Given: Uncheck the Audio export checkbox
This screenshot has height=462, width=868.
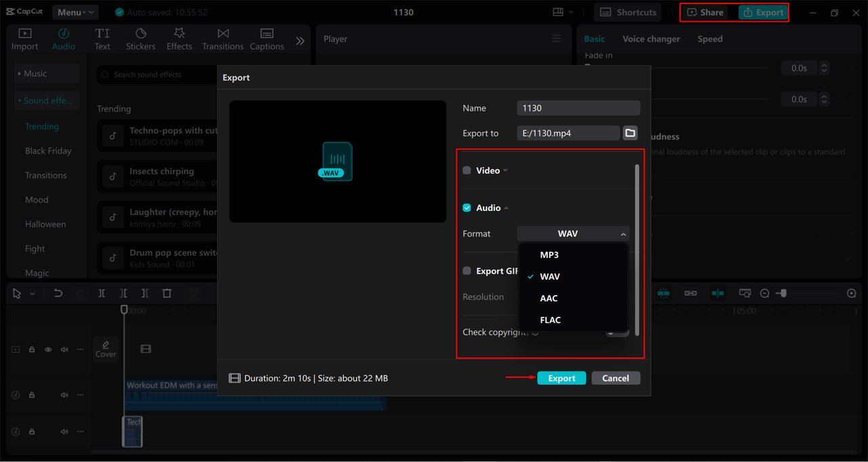Looking at the screenshot, I should (x=467, y=208).
